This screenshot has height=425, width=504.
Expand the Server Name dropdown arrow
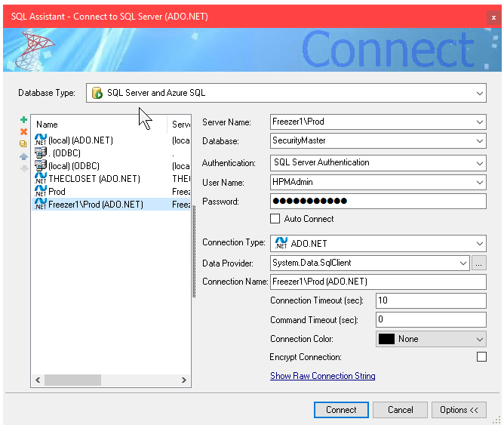[x=480, y=122]
